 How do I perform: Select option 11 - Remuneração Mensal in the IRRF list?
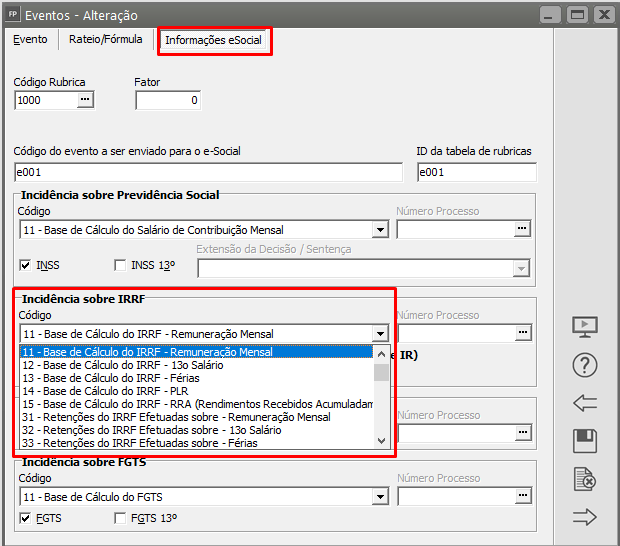point(197,352)
